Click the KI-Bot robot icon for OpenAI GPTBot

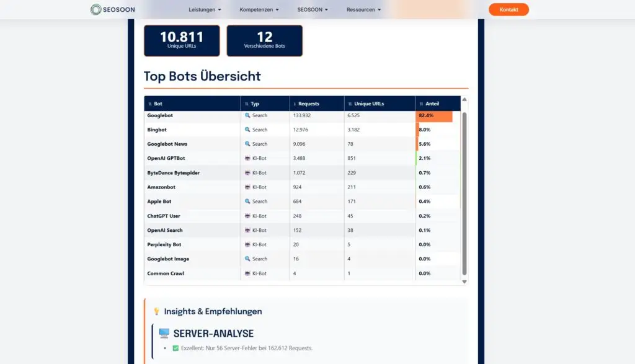tap(247, 158)
